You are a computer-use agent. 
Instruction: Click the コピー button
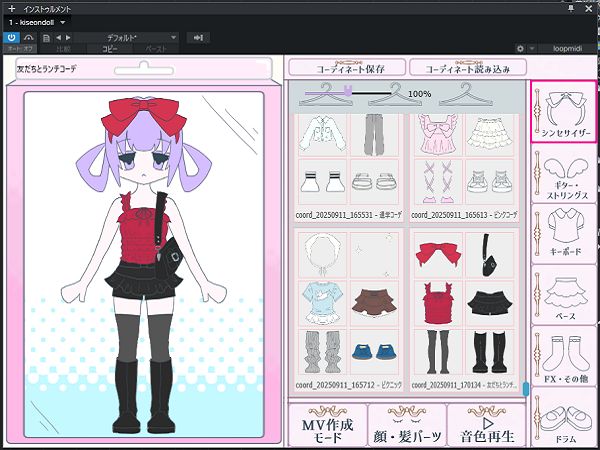pyautogui.click(x=109, y=49)
